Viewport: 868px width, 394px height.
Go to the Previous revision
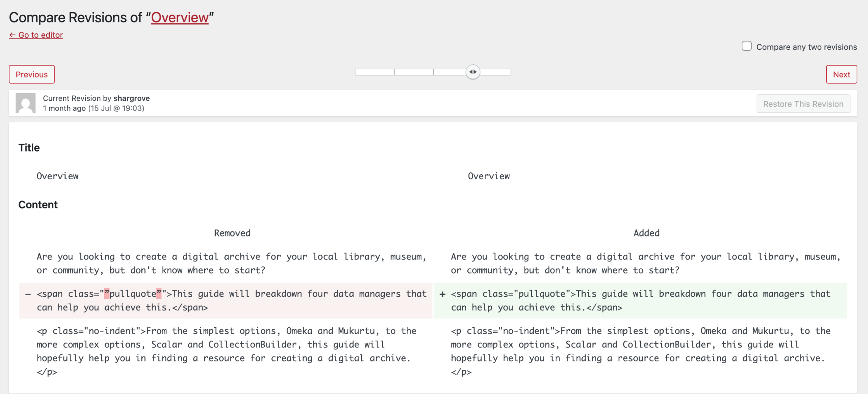click(32, 74)
